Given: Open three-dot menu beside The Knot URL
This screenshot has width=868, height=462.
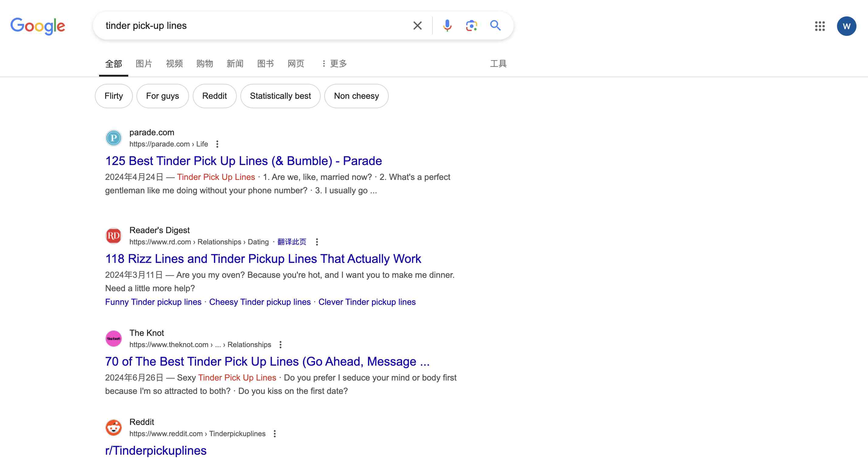Looking at the screenshot, I should (x=280, y=344).
